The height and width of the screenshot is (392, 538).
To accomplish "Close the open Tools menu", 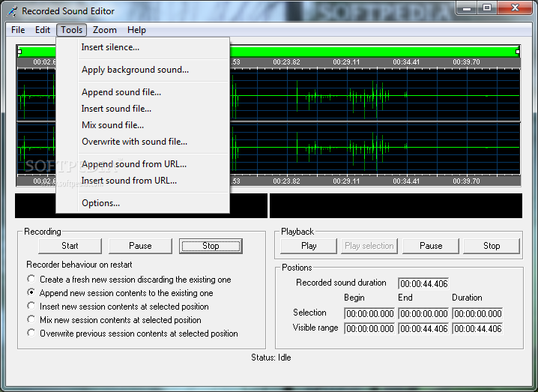I will [71, 30].
